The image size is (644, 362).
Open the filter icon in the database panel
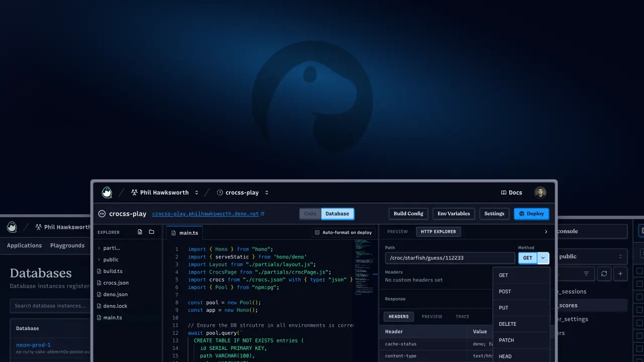click(587, 274)
